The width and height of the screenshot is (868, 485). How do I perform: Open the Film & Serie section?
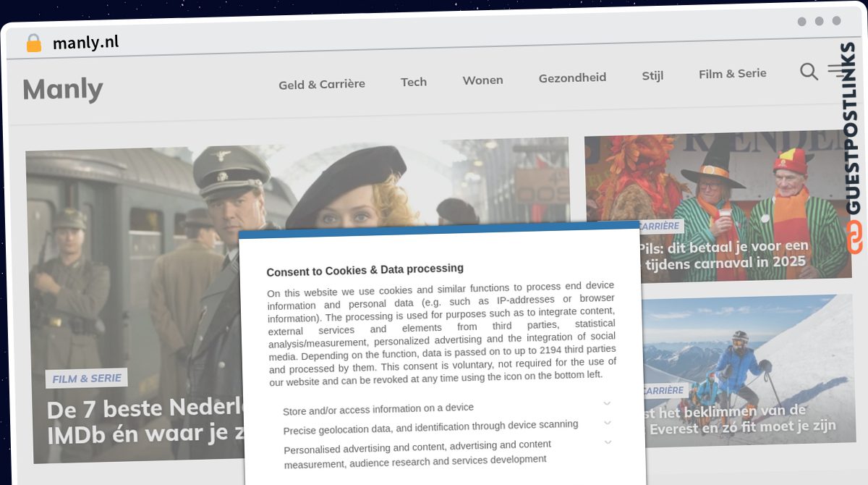tap(733, 73)
